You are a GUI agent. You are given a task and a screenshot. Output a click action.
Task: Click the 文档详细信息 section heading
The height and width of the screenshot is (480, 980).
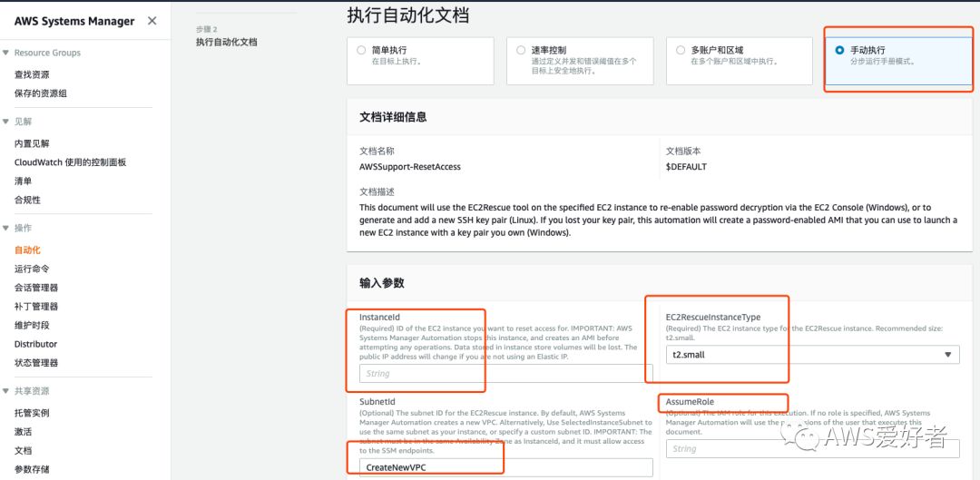click(393, 117)
